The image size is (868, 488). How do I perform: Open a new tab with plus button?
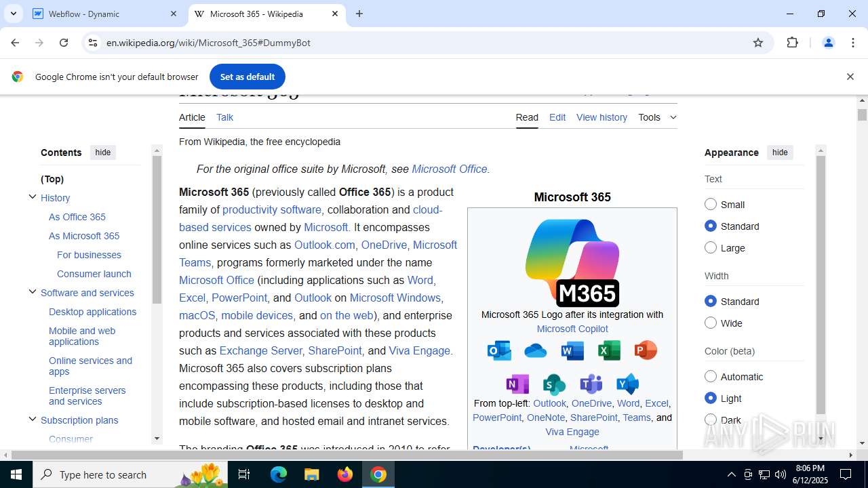tap(359, 14)
